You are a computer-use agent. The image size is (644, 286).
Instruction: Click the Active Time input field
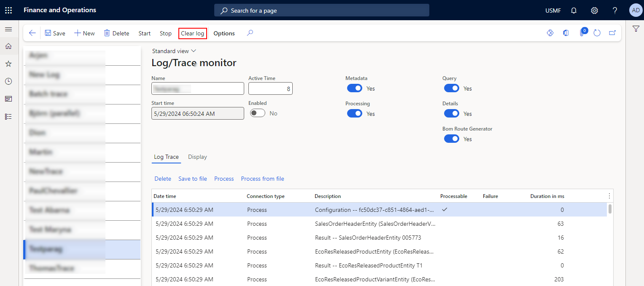(x=270, y=88)
